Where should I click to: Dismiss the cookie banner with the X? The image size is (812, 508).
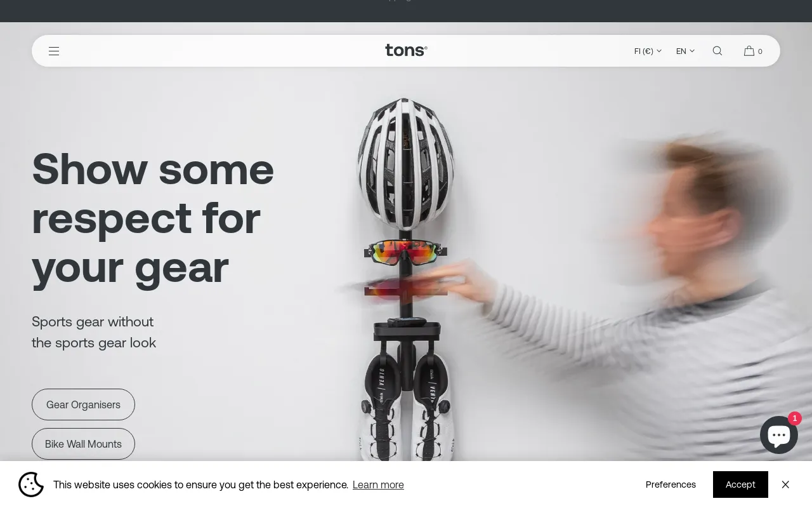click(x=785, y=485)
